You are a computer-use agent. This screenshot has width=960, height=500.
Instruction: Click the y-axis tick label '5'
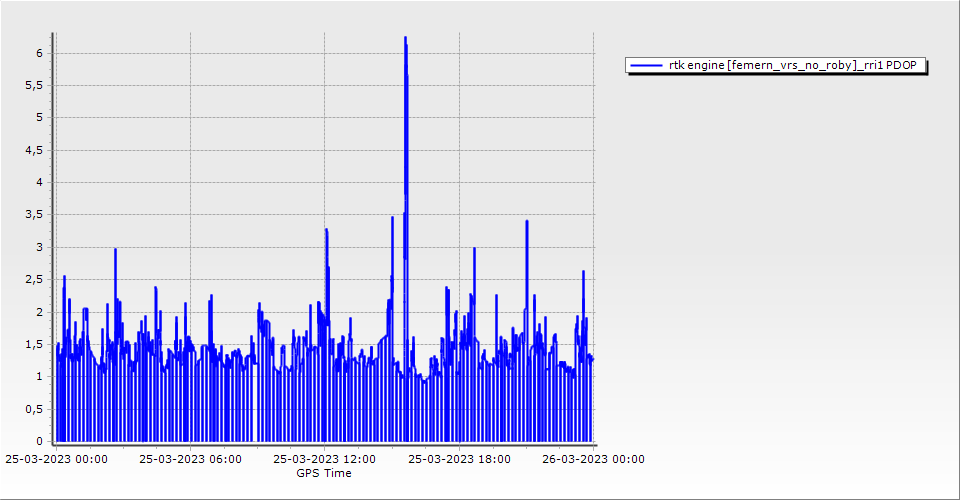click(40, 117)
